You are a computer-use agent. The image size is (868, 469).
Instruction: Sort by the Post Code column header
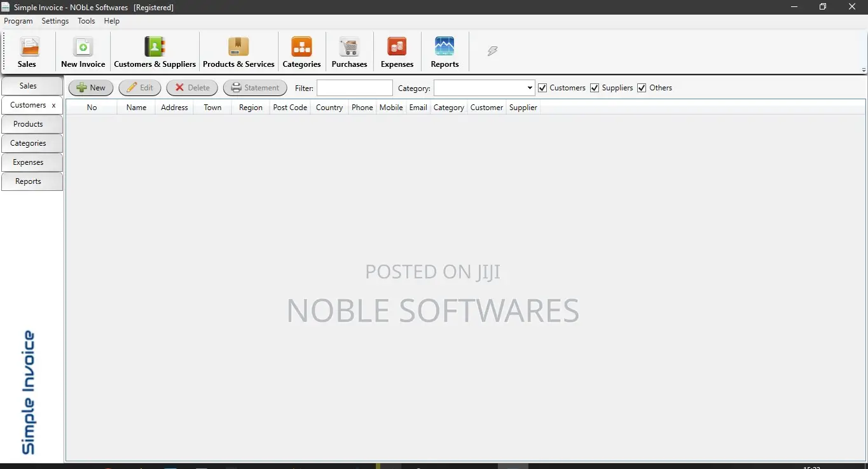pyautogui.click(x=290, y=108)
